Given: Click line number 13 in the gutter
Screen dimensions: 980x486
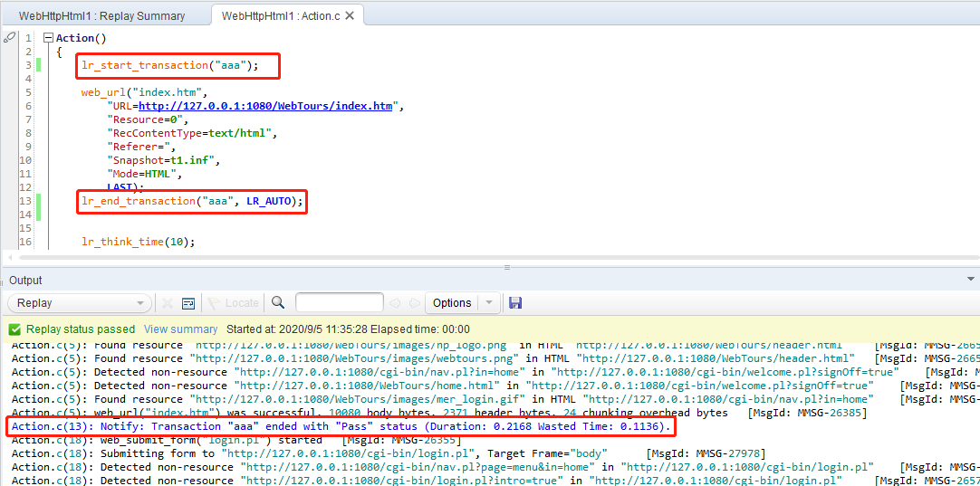Looking at the screenshot, I should (x=25, y=201).
